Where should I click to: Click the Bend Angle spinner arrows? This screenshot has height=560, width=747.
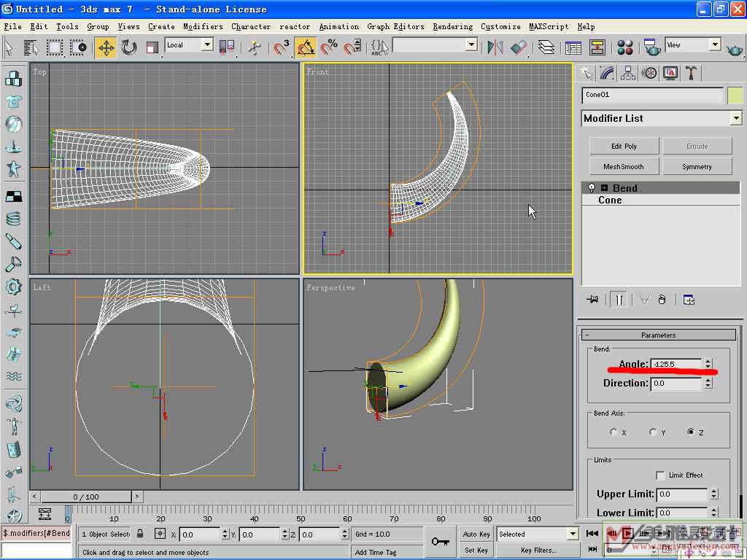708,364
